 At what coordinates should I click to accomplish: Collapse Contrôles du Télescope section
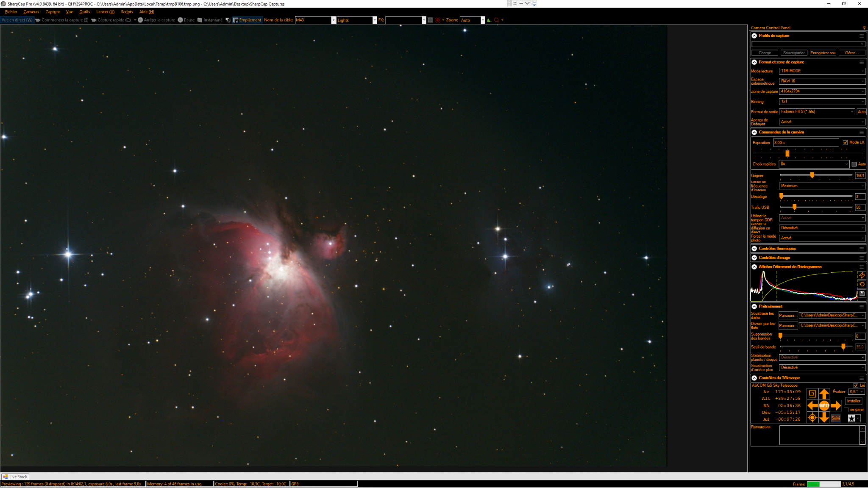[x=754, y=378]
